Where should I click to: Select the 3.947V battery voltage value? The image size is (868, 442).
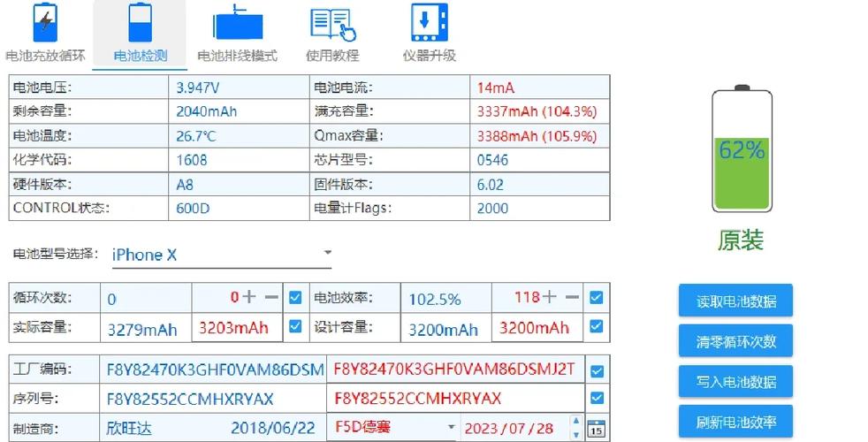coord(198,88)
